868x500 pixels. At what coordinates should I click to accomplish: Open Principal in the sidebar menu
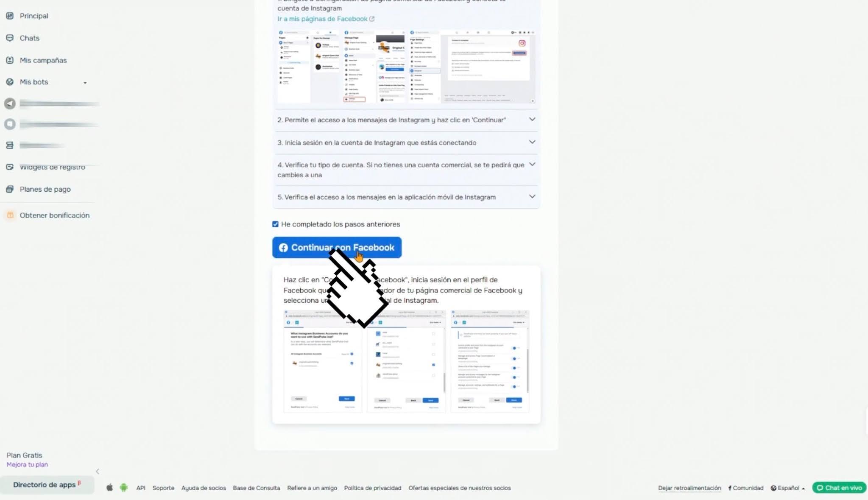34,16
